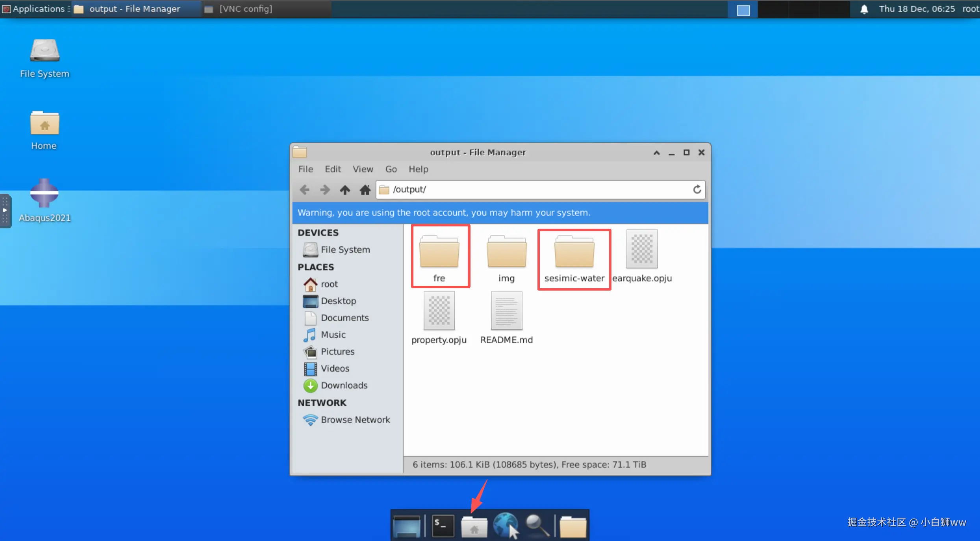Click the back navigation arrow

[304, 190]
